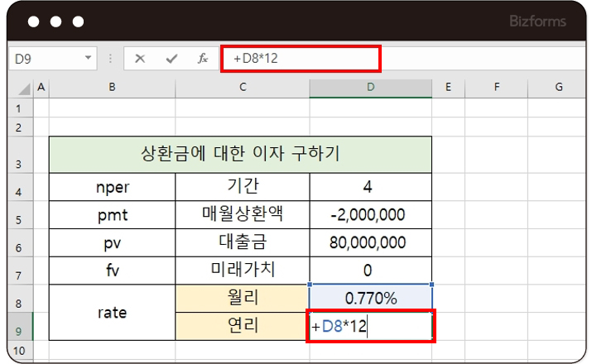Image resolution: width=592 pixels, height=364 pixels.
Task: Click the Cancel X icon in formula bar
Action: click(140, 59)
